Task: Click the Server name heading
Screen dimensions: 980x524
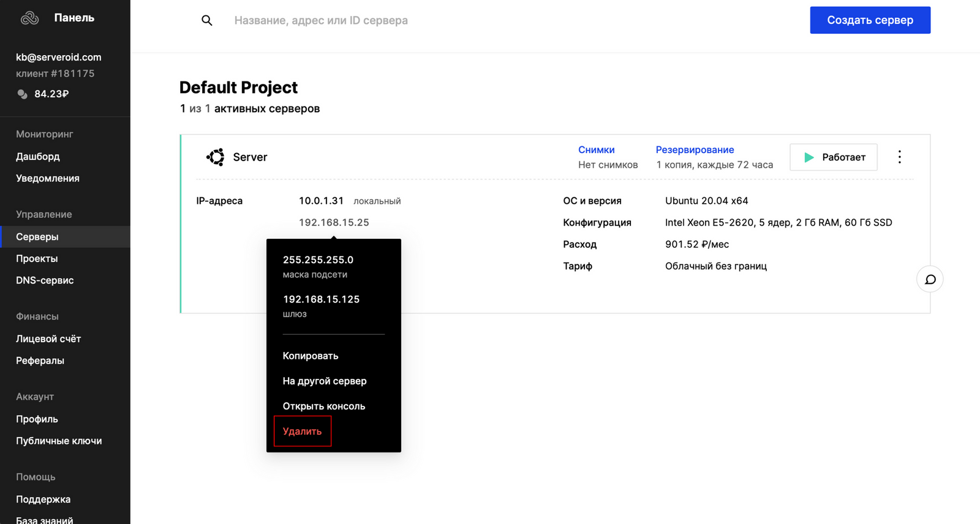Action: coord(250,157)
